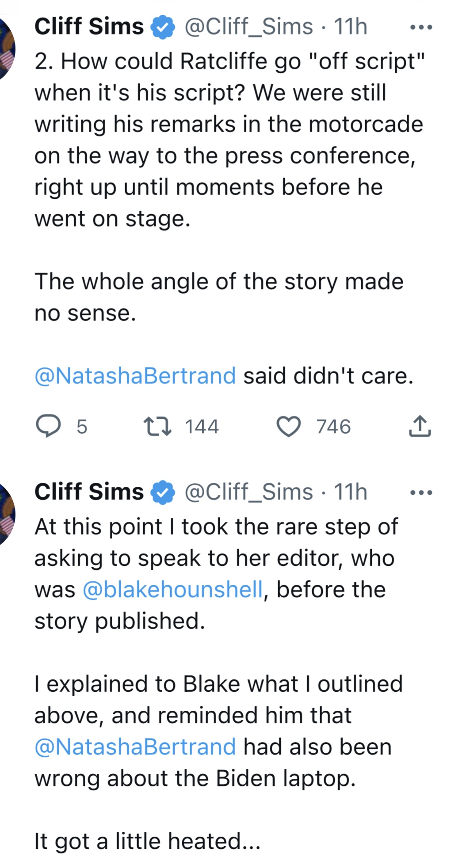Click @Cliff_Sims handle on first tweet

pyautogui.click(x=248, y=27)
